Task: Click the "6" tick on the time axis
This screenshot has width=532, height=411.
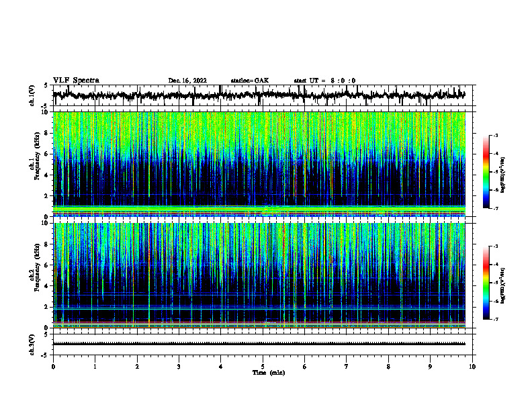Action: pyautogui.click(x=305, y=367)
